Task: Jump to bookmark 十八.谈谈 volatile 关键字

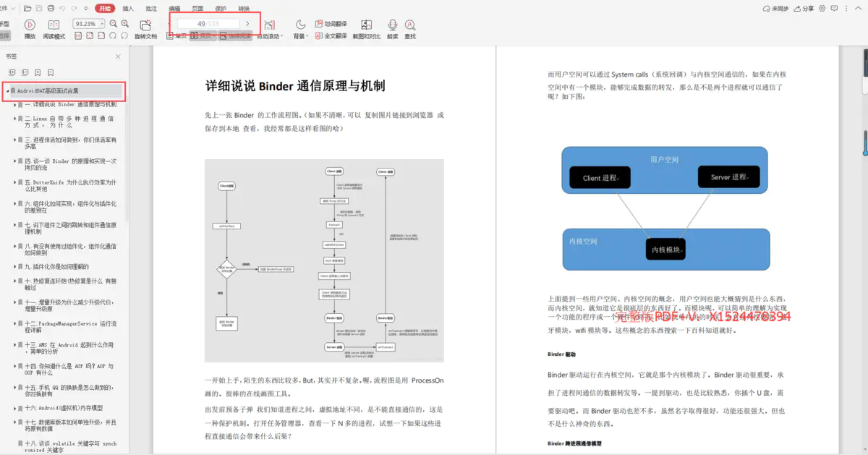Action: (70, 446)
